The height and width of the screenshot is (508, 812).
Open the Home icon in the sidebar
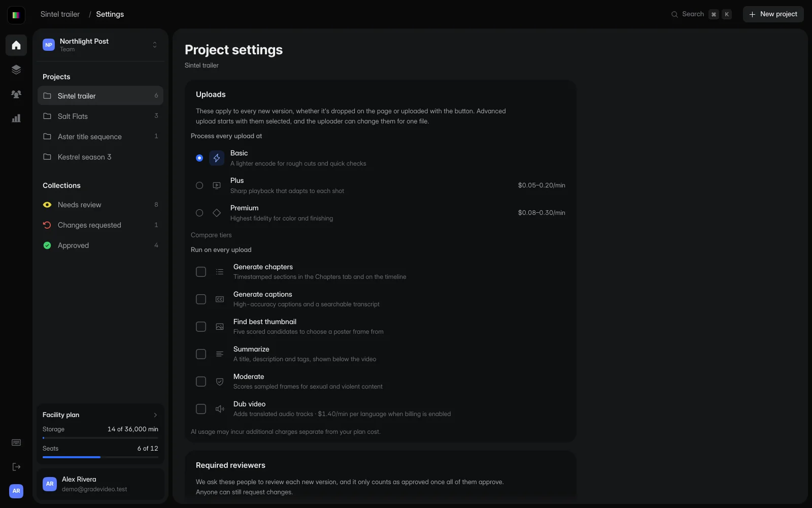[16, 45]
